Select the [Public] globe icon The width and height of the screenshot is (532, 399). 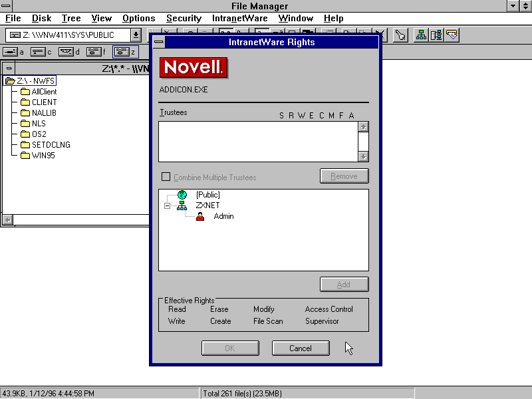(x=182, y=195)
